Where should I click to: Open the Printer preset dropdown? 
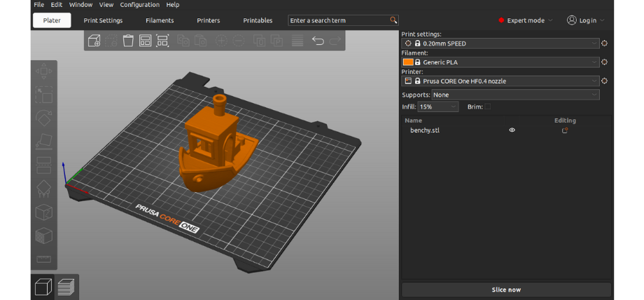500,81
